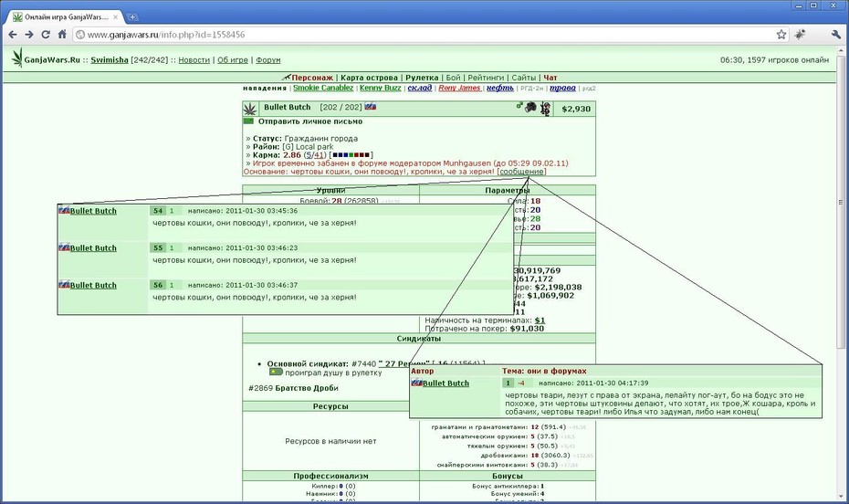Click the browser Back arrow
849x504 pixels.
(x=13, y=35)
